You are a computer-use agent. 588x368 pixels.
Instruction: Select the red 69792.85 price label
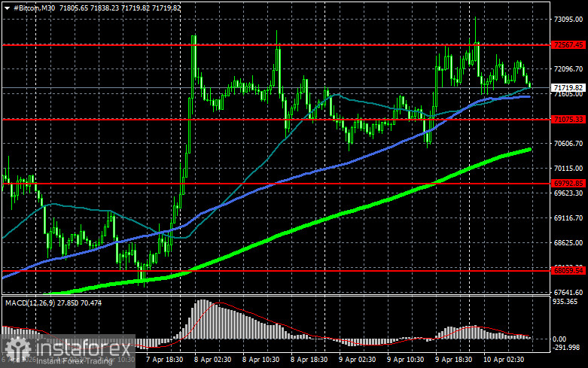pos(569,184)
